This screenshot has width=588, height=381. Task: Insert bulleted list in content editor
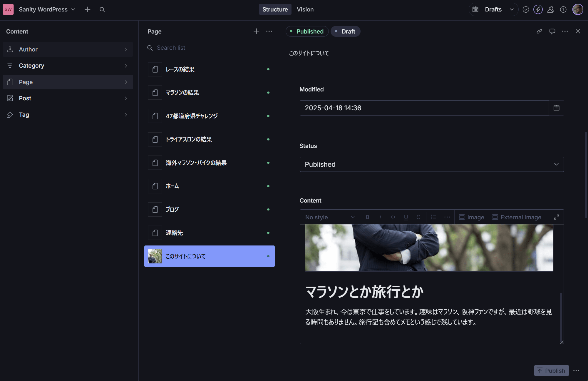(433, 217)
